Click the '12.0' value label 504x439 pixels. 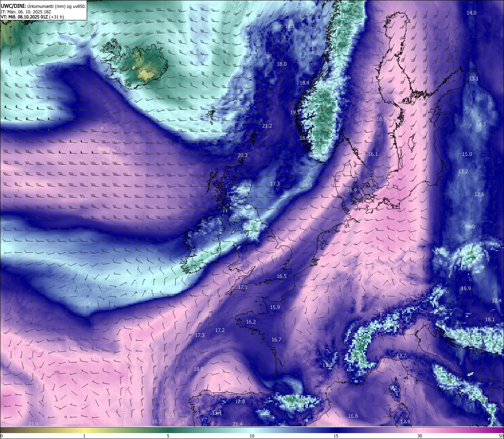click(x=240, y=402)
